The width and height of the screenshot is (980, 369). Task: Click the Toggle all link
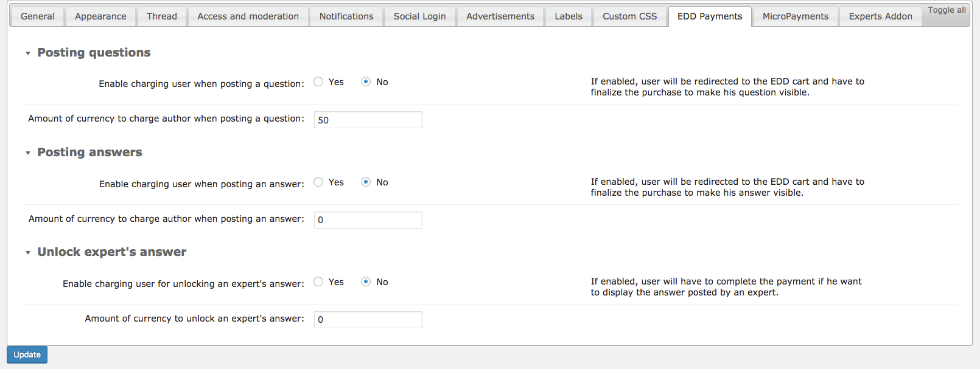[947, 10]
